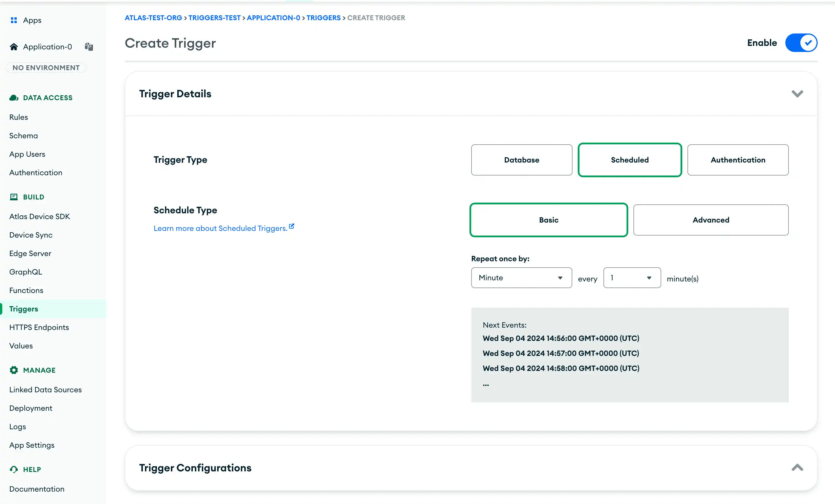Click the HTTPS Endpoints icon

point(39,327)
